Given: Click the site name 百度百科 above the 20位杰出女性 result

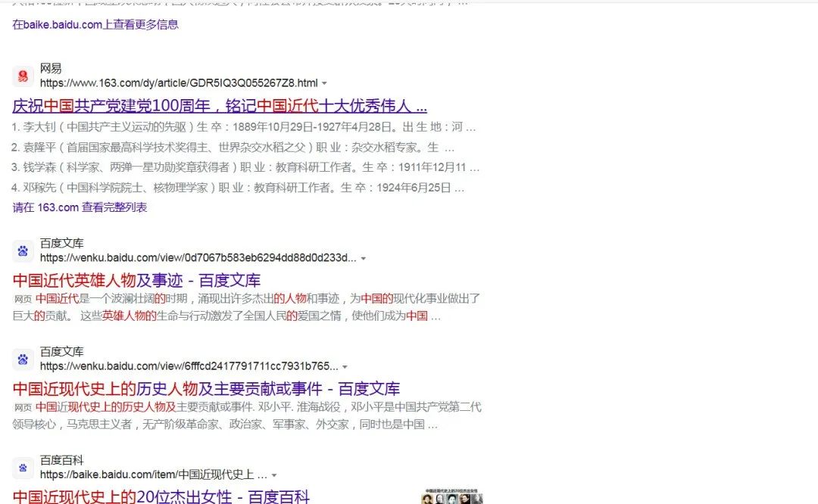Looking at the screenshot, I should tap(61, 460).
